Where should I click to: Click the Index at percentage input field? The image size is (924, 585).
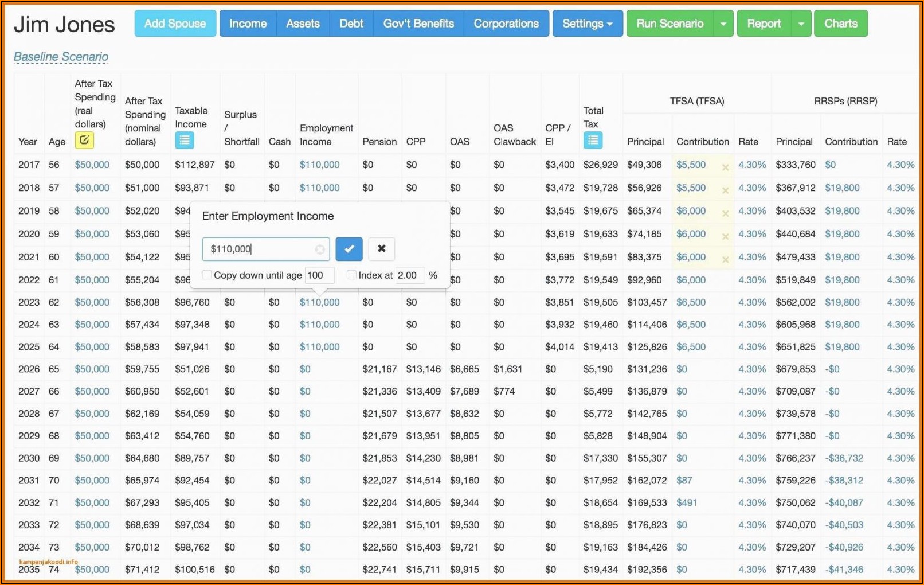[410, 275]
